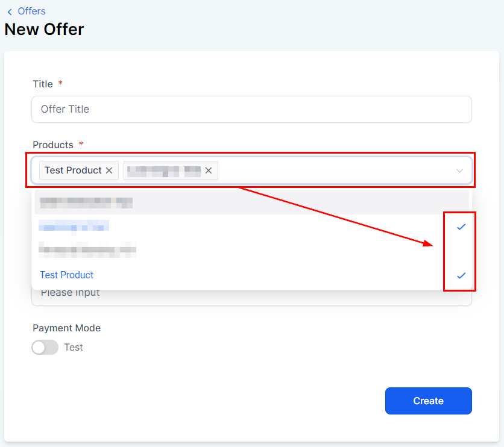Click checkmark beside Test Product option
This screenshot has width=504, height=447.
click(461, 275)
